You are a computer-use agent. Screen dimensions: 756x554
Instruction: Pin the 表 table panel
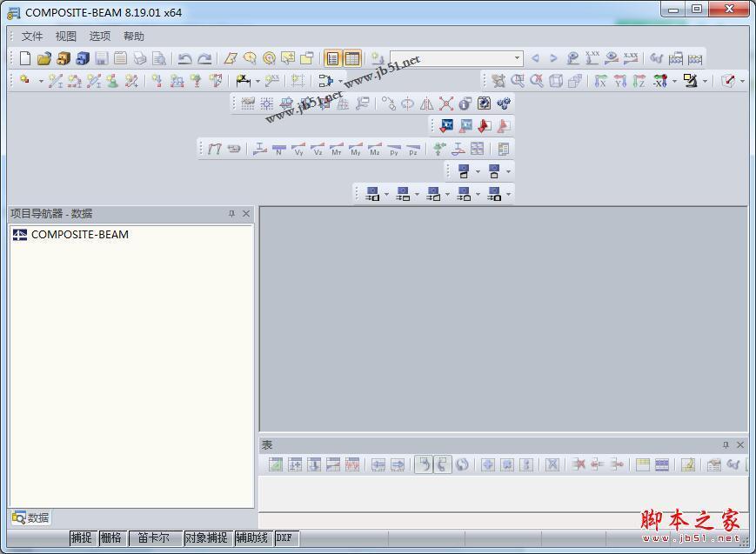coord(726,444)
